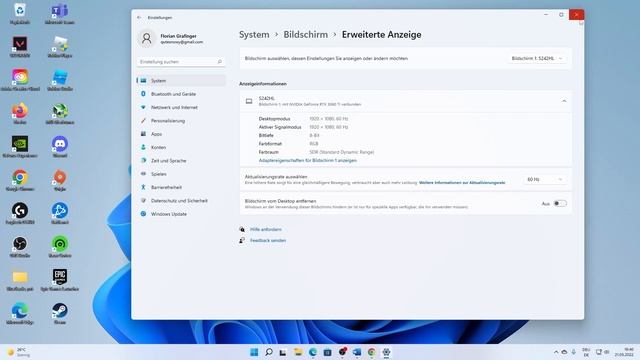Open Spielen in the settings sidebar
Screen dimensions: 640x360
(x=181, y=174)
